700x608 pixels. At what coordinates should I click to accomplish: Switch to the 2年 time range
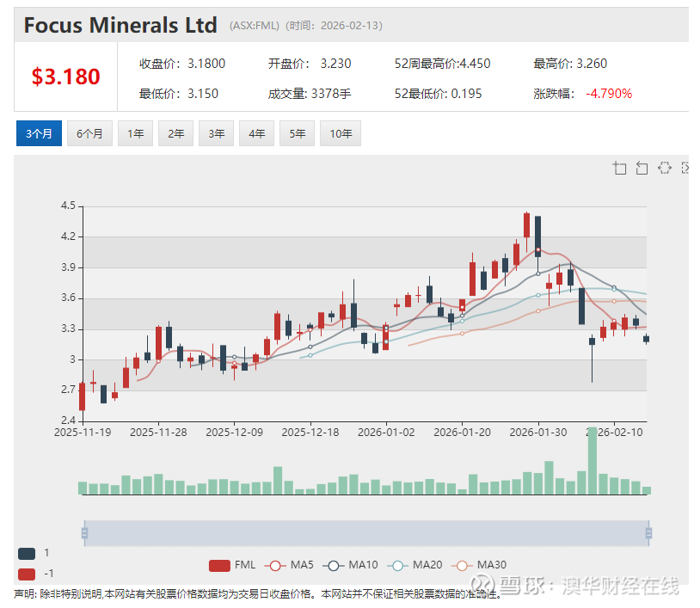click(x=176, y=133)
